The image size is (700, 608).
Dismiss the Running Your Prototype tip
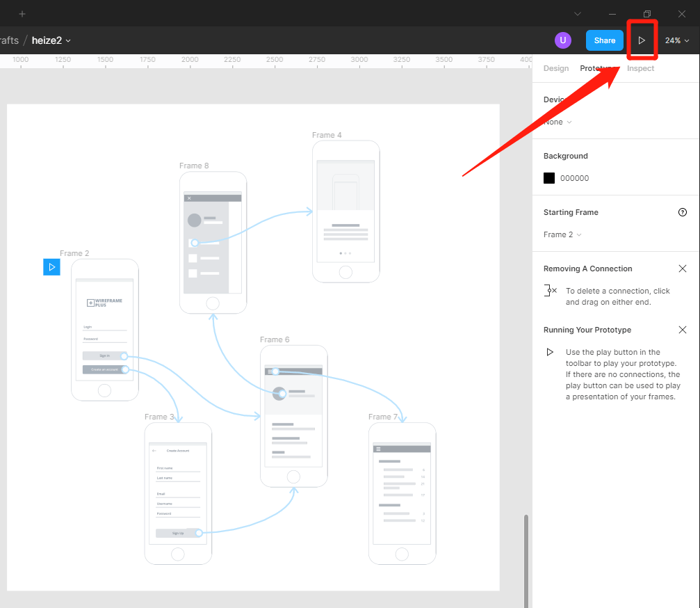click(682, 330)
